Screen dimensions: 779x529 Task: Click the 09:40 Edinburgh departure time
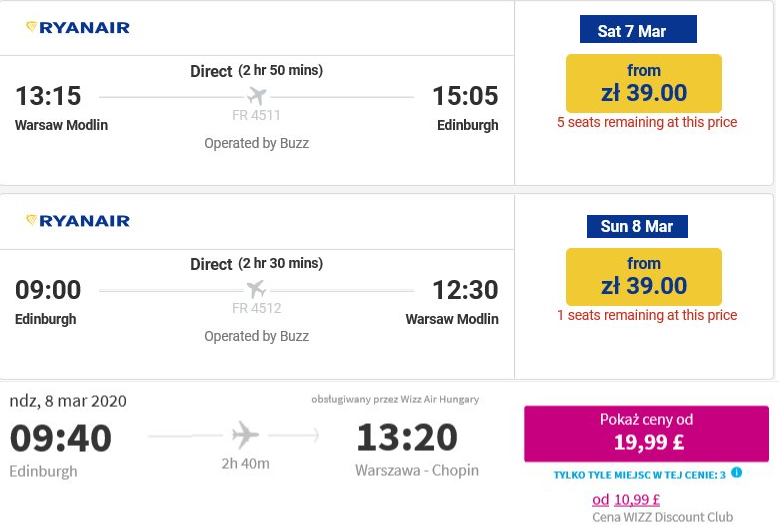pyautogui.click(x=61, y=438)
